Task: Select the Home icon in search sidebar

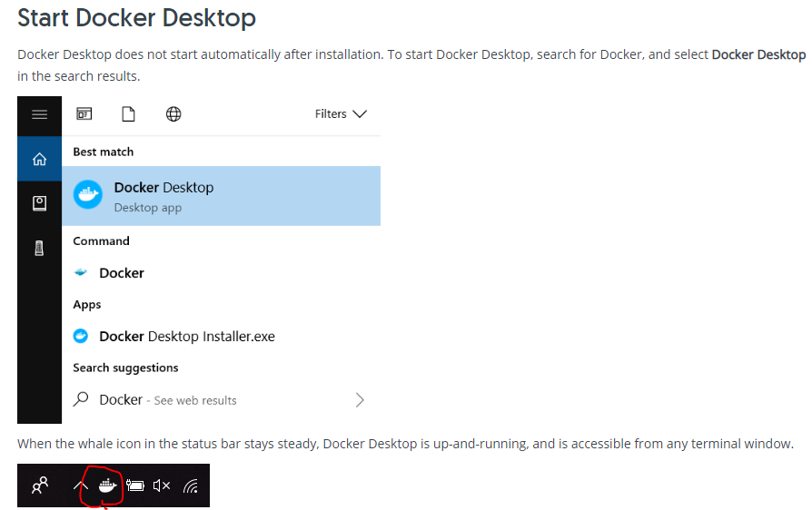Action: coord(39,159)
